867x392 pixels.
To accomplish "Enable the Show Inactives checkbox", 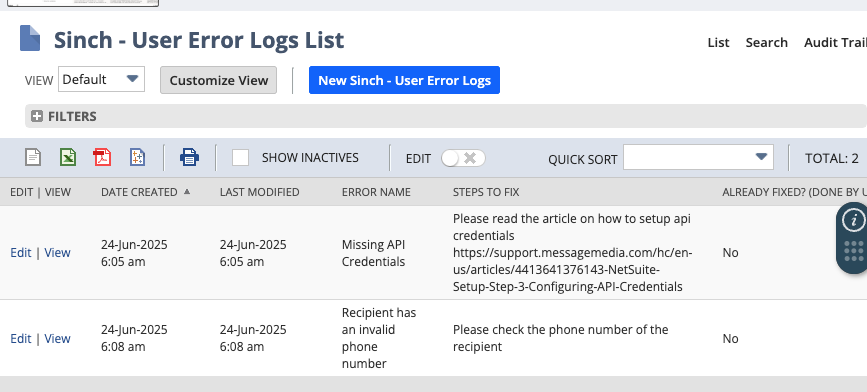I will pyautogui.click(x=240, y=158).
